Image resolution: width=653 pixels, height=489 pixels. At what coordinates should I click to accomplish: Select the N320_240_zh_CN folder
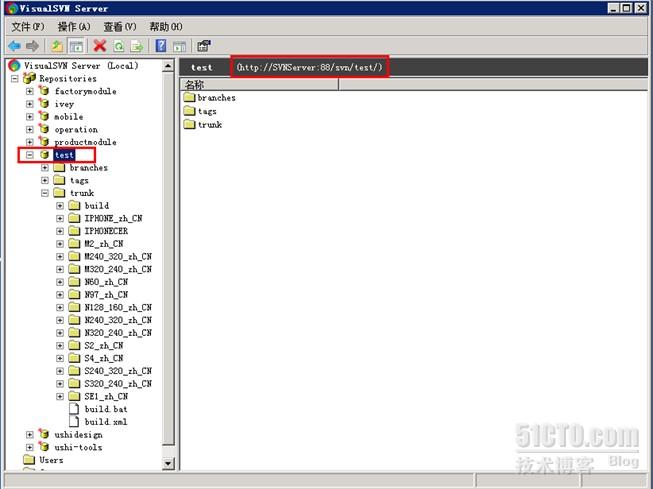(118, 332)
